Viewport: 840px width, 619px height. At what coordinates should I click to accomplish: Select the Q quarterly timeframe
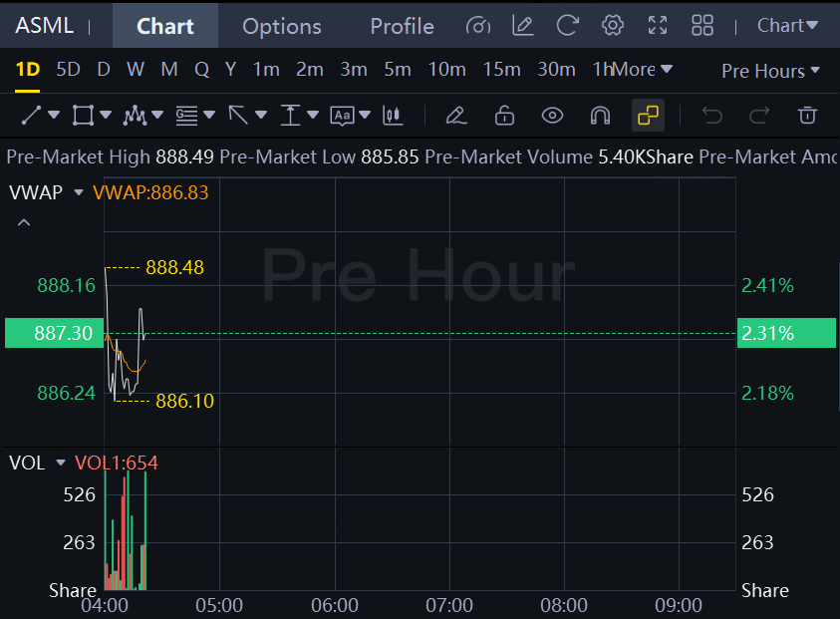[202, 69]
